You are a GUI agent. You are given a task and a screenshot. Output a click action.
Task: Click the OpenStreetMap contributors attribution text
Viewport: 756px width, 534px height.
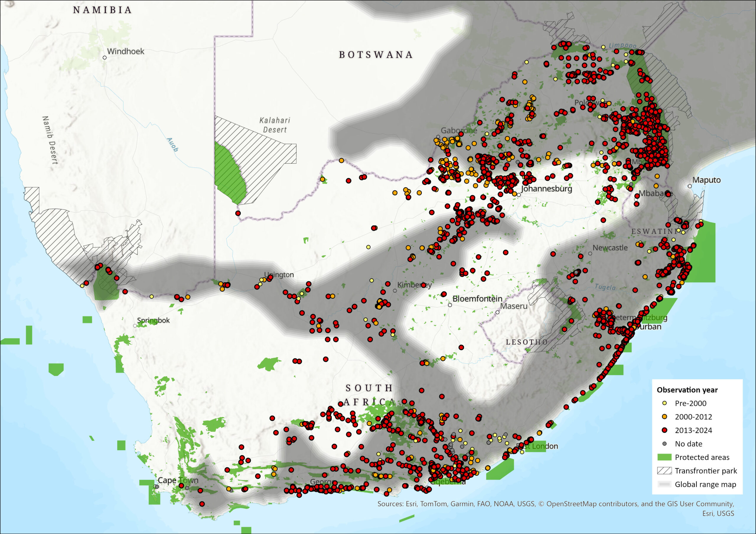click(592, 504)
